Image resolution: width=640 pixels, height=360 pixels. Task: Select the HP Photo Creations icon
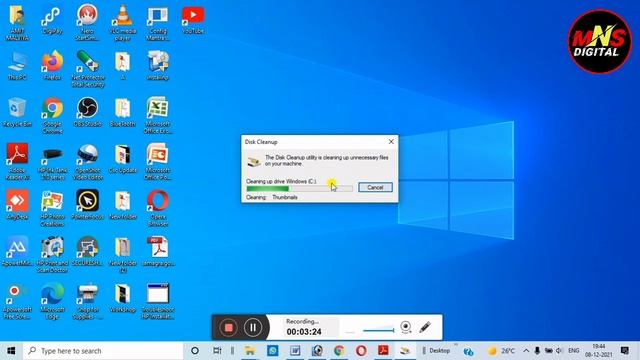click(52, 208)
